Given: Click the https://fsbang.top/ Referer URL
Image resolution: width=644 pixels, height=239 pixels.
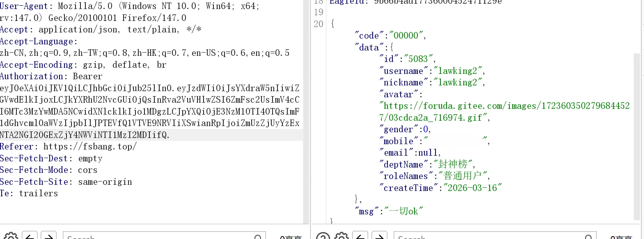Looking at the screenshot, I should click(90, 147).
